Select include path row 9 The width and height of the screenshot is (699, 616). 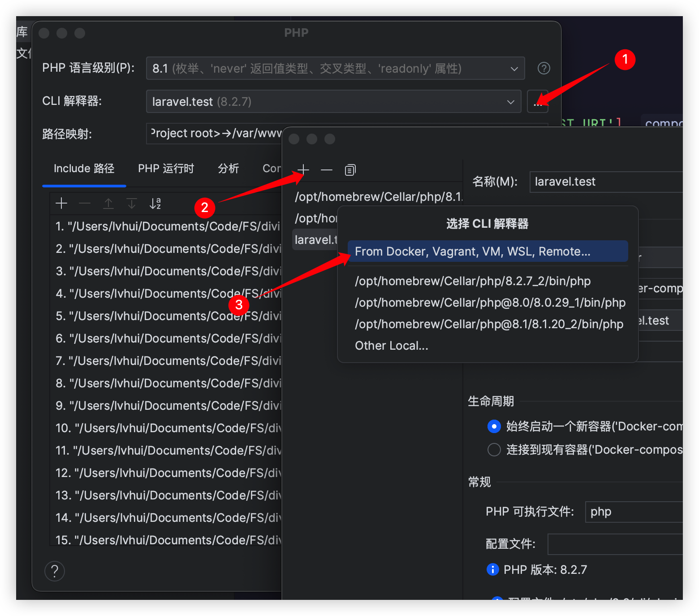click(x=166, y=406)
